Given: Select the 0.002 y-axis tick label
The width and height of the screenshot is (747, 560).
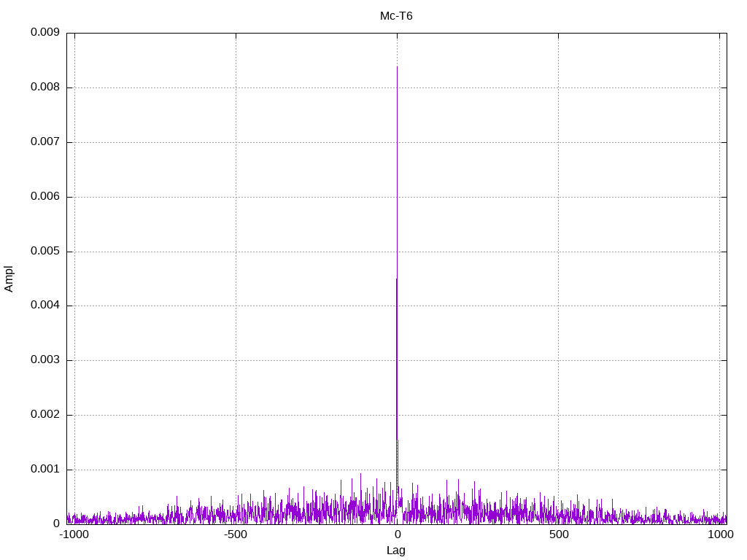Looking at the screenshot, I should pos(44,415).
